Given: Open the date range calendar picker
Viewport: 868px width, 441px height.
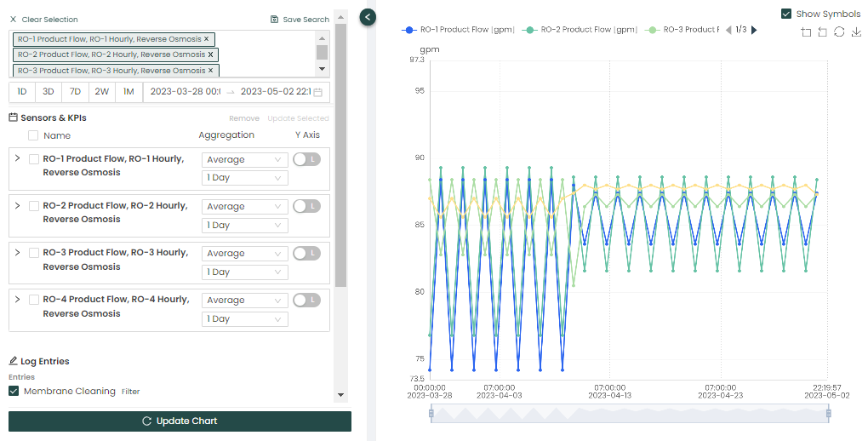Looking at the screenshot, I should click(317, 92).
